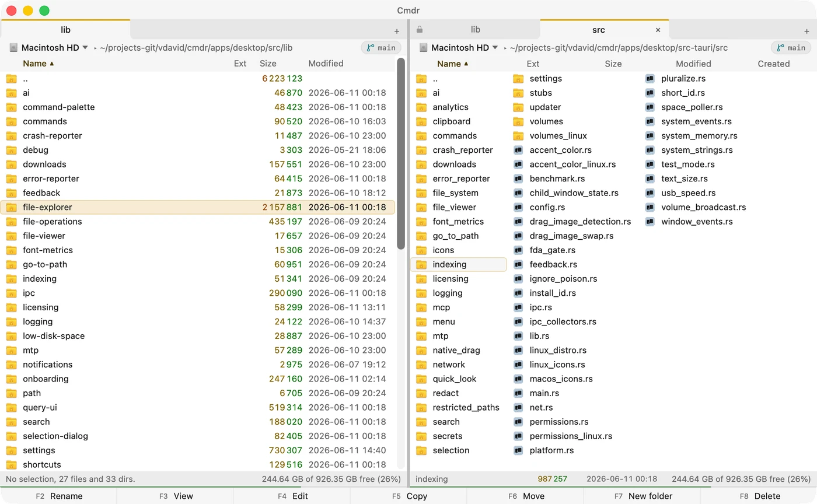Click git branch main badge in left pane
Screen dimensions: 817x504
tap(381, 48)
